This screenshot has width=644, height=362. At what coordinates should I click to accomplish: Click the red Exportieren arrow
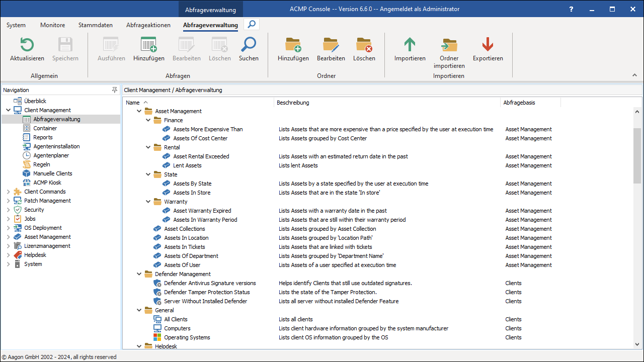click(x=488, y=45)
